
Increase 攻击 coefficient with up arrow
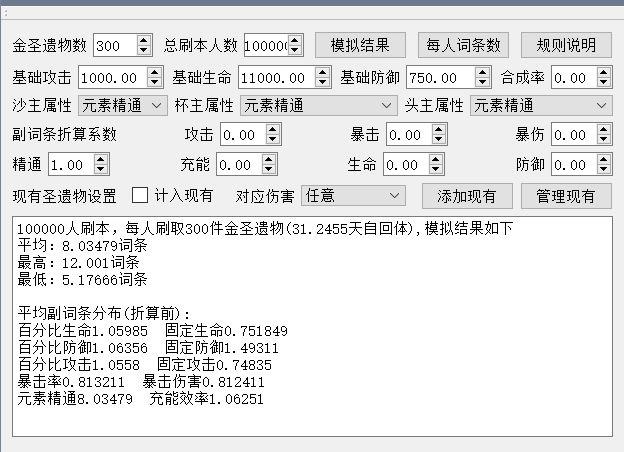(x=272, y=129)
